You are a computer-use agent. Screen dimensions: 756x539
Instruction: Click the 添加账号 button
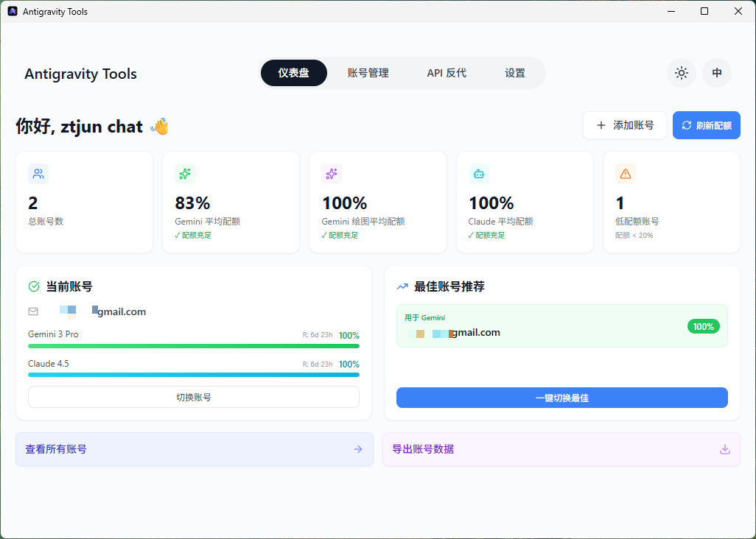tap(624, 125)
